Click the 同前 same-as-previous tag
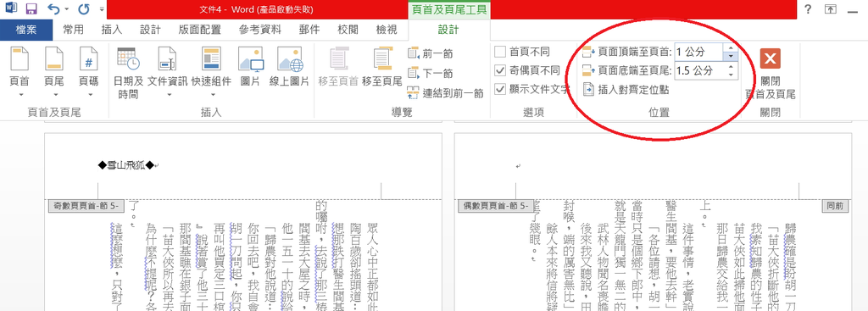868x311 pixels. (834, 206)
